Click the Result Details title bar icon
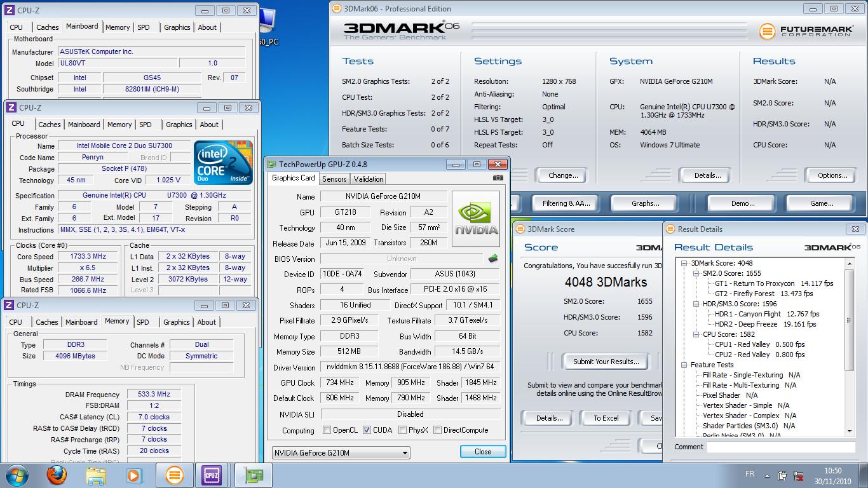868x488 pixels. [x=670, y=229]
